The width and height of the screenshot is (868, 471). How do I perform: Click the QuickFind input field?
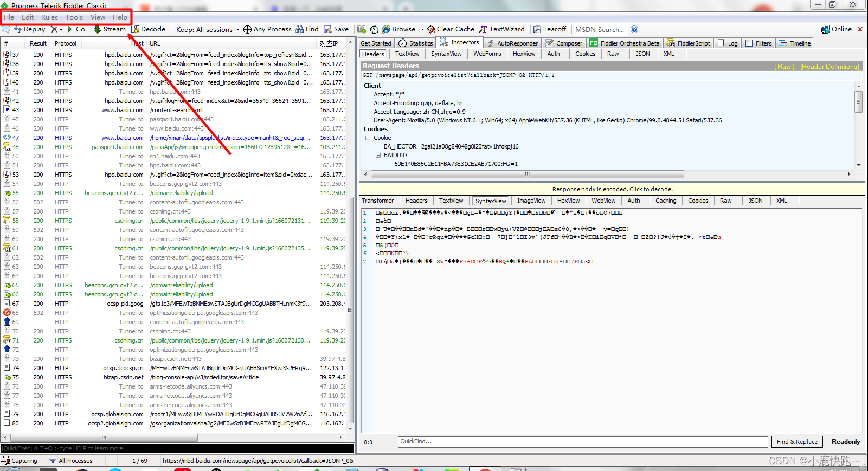click(583, 442)
